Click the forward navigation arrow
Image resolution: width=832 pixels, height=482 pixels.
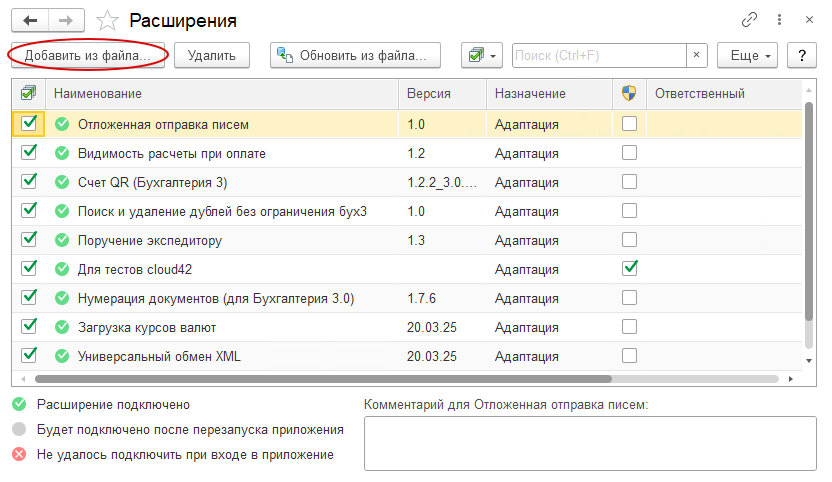pos(66,20)
